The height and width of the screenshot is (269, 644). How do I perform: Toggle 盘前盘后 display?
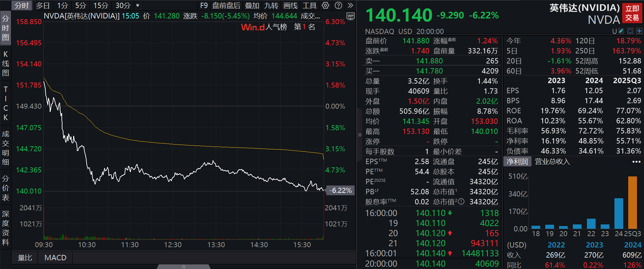pos(226,5)
